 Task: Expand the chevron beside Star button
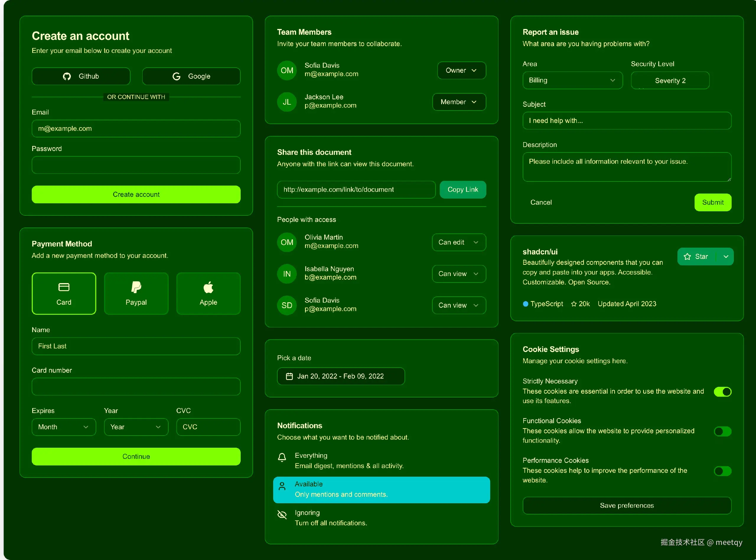726,257
